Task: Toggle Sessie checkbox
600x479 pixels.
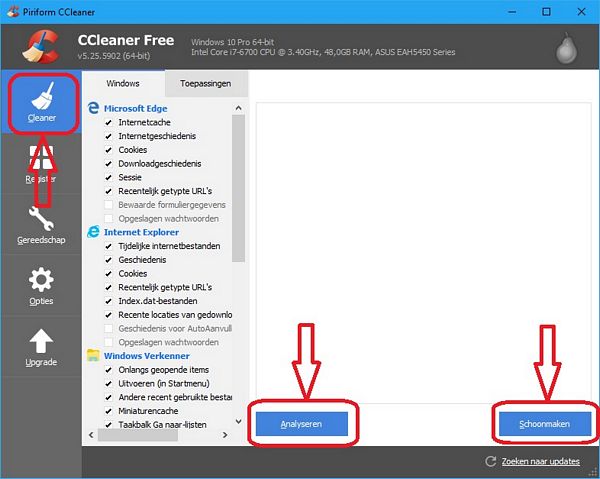Action: click(109, 178)
